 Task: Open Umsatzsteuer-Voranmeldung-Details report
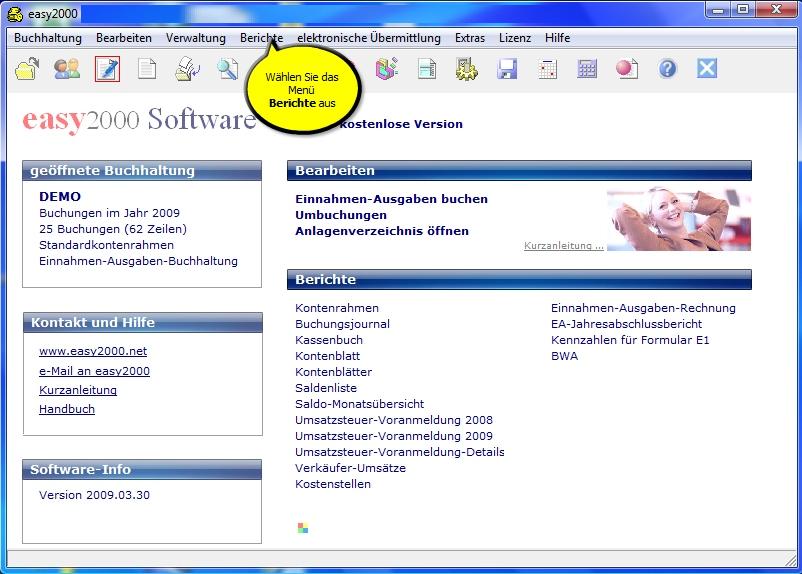click(x=399, y=452)
